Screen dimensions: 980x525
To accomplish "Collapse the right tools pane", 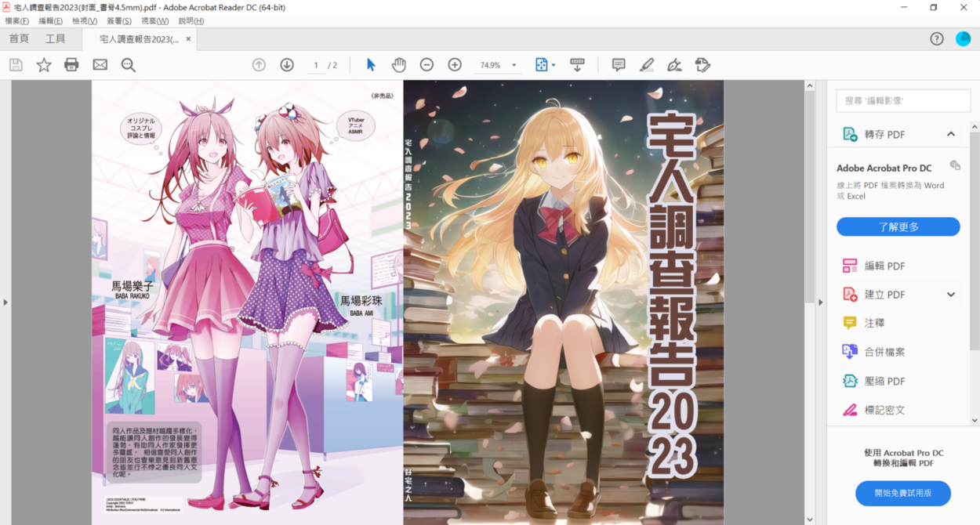I will pos(819,302).
